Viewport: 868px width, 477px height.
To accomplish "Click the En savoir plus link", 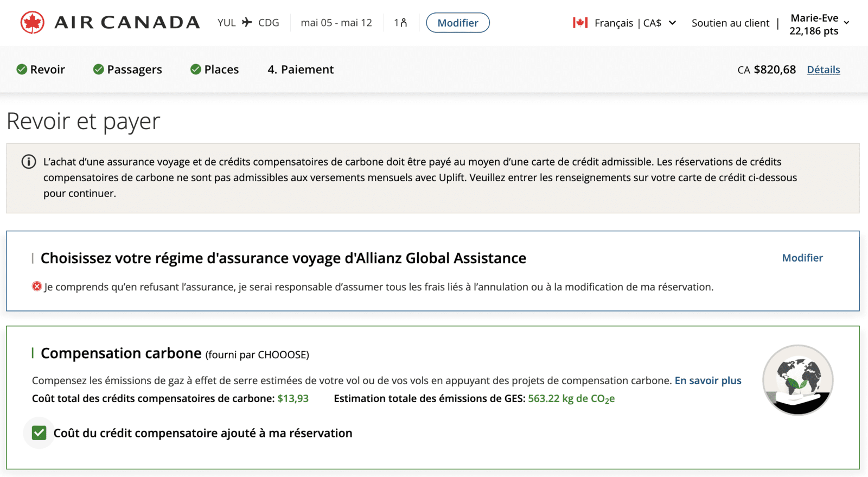I will click(x=708, y=380).
